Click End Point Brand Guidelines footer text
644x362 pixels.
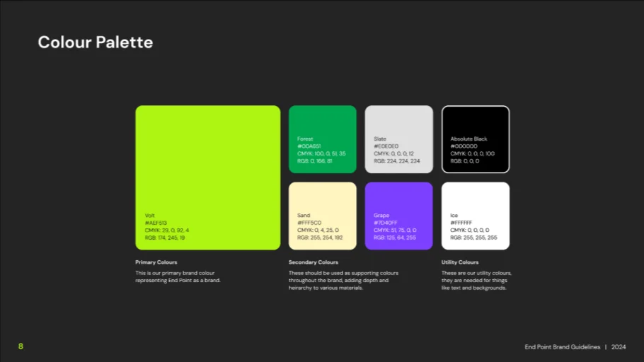(x=563, y=347)
